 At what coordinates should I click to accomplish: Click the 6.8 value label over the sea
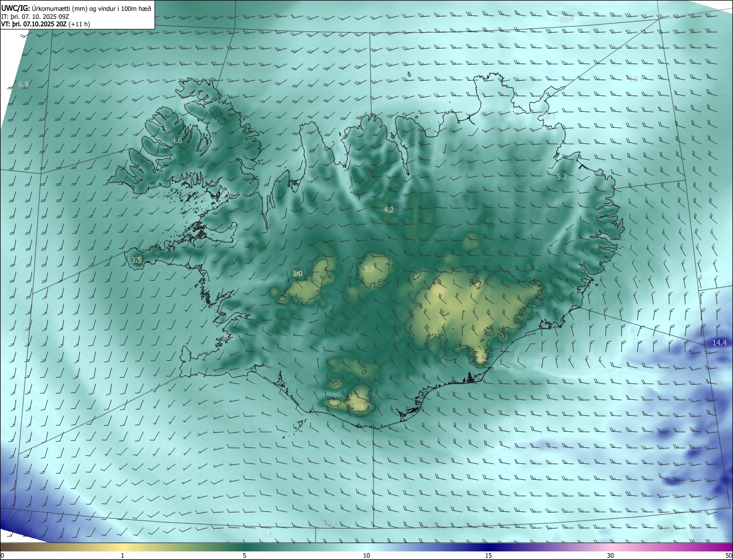(23, 85)
